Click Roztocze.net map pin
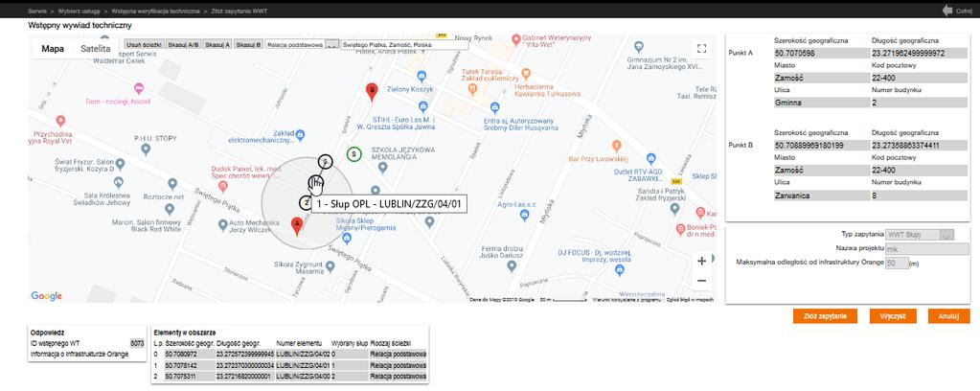This screenshot has width=980, height=391. (x=171, y=184)
